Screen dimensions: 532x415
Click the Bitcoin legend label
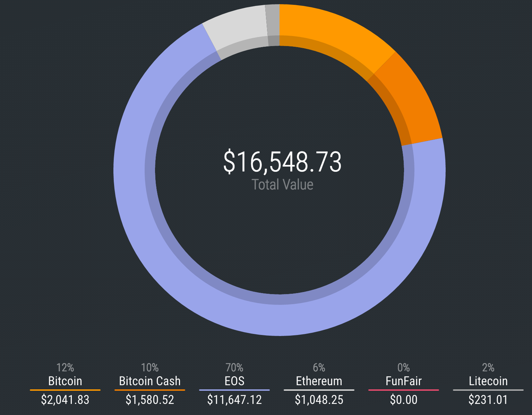tap(65, 381)
